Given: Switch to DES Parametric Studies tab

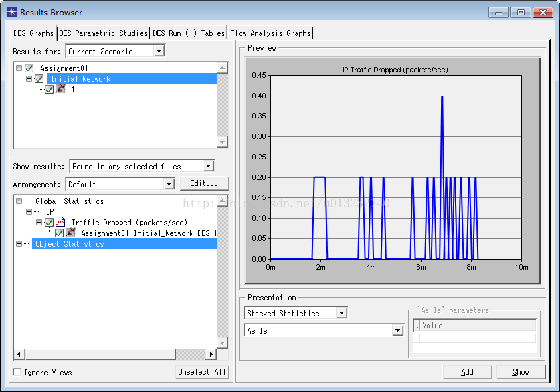Looking at the screenshot, I should pos(103,33).
